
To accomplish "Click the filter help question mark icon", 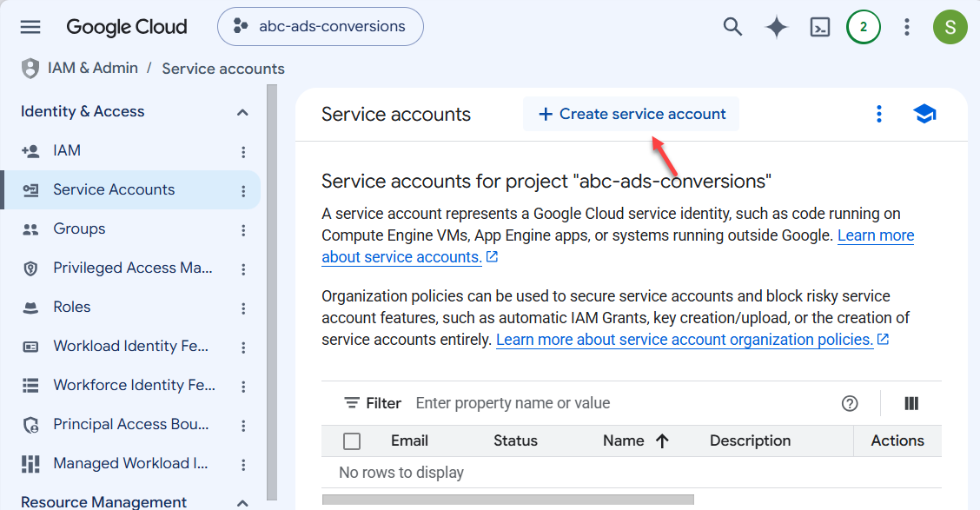I will point(850,404).
